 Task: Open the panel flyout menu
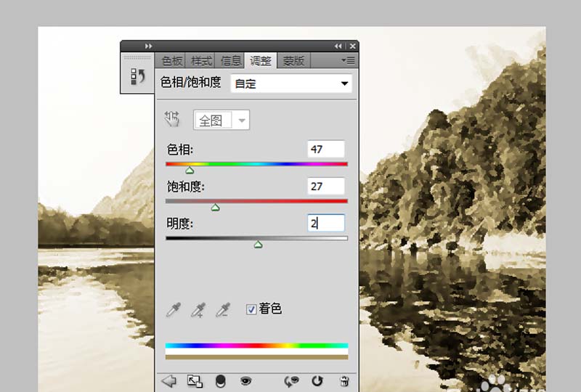348,60
